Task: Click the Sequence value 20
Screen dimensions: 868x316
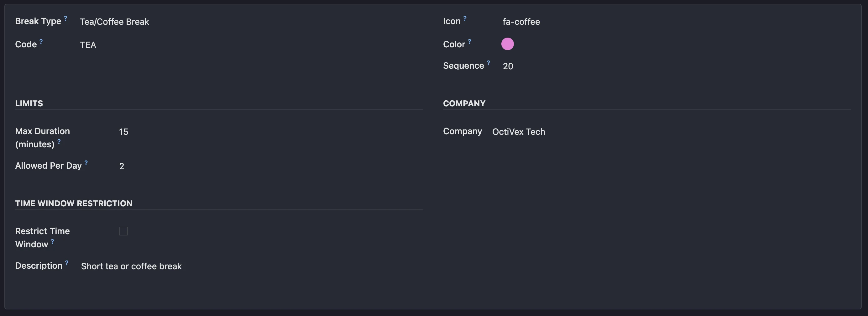Action: pos(508,66)
